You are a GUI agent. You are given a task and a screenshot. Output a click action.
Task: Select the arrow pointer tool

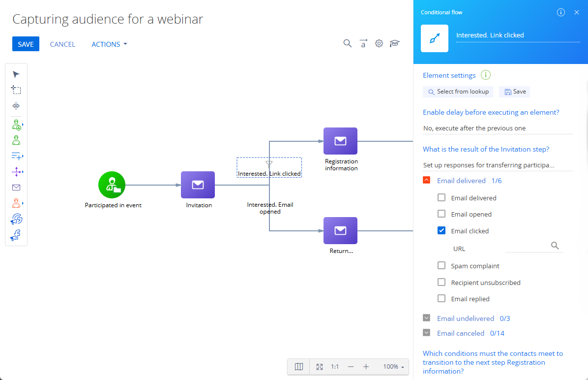click(16, 74)
